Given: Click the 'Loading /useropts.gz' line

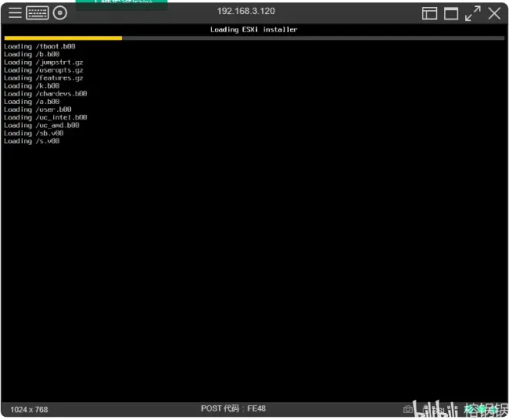Looking at the screenshot, I should [43, 70].
